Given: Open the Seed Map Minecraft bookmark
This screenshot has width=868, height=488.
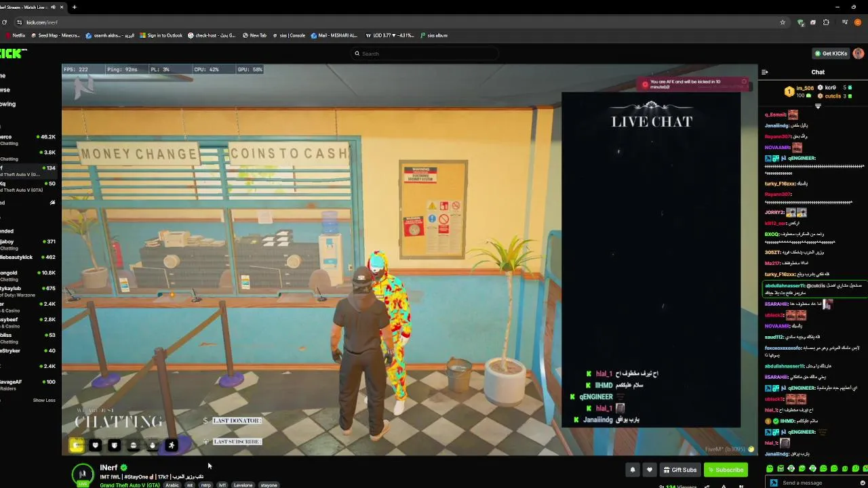Looking at the screenshot, I should 55,35.
